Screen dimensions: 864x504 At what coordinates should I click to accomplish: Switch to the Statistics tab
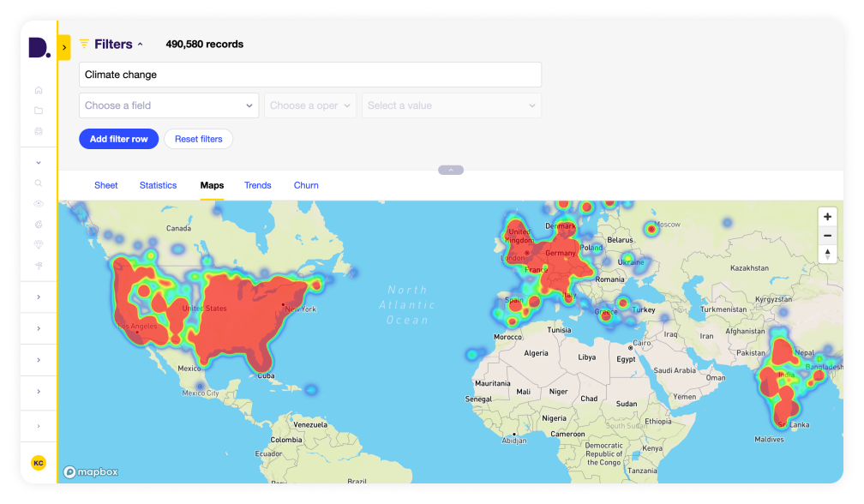pos(158,185)
